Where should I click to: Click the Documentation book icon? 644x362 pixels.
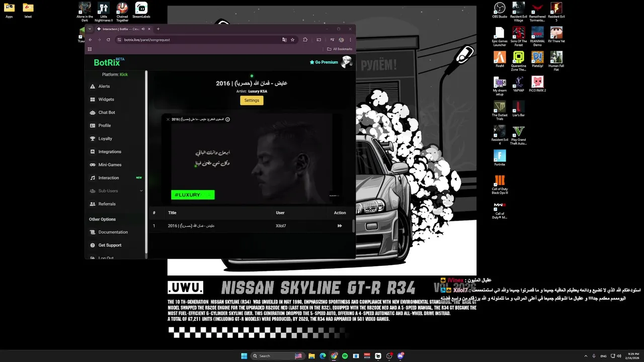click(x=93, y=232)
